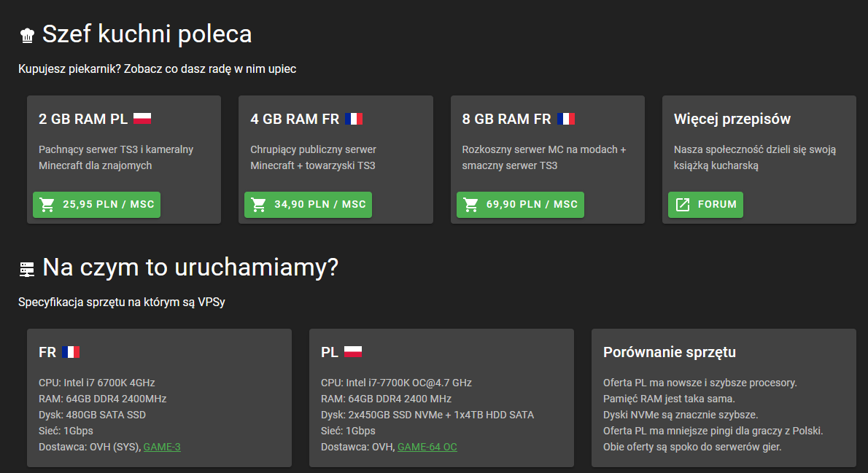Click the 4 GB RAM FR card title
The image size is (868, 473).
(295, 119)
